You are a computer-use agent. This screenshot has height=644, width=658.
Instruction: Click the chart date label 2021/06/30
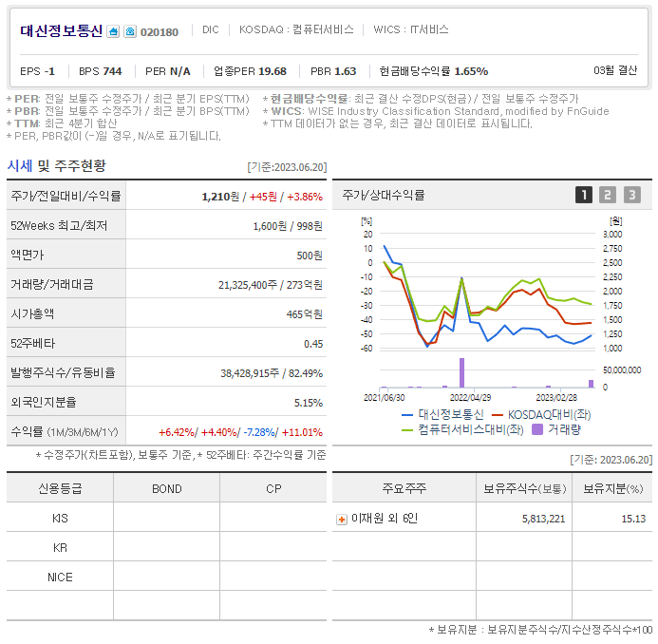[x=384, y=398]
